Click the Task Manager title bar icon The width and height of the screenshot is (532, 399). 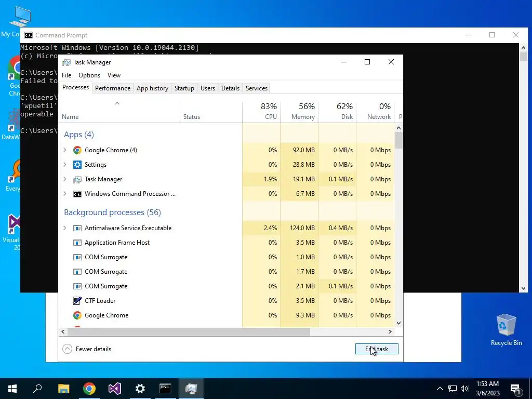pyautogui.click(x=66, y=62)
